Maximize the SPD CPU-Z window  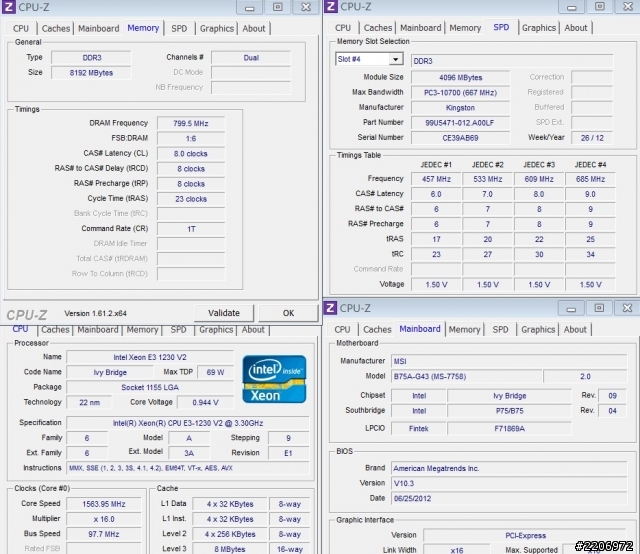click(x=599, y=7)
